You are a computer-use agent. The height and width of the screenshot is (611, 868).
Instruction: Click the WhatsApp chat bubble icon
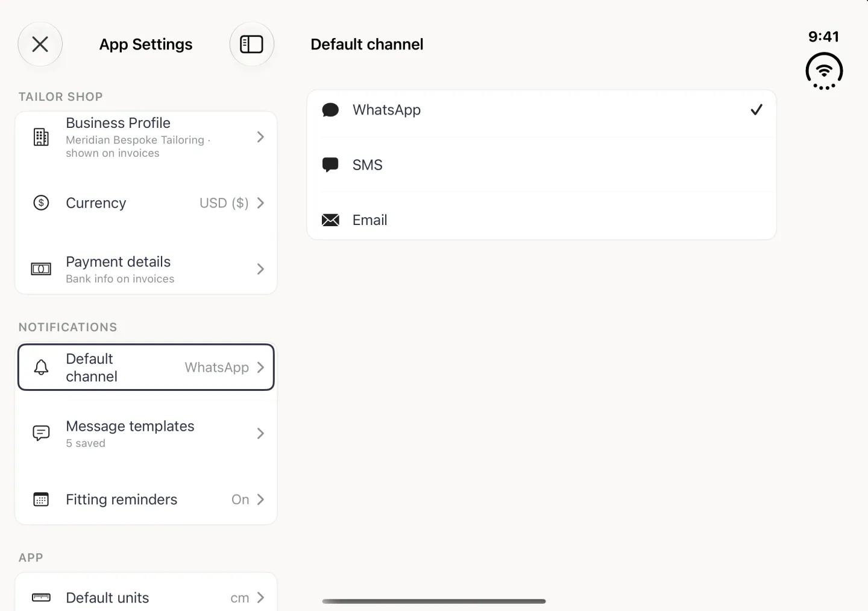[x=330, y=110]
